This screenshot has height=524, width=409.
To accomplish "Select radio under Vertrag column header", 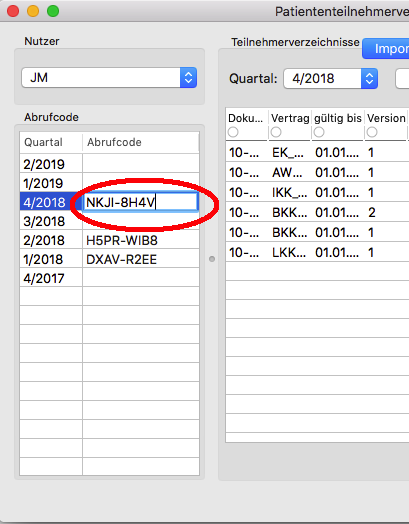I will tap(276, 132).
